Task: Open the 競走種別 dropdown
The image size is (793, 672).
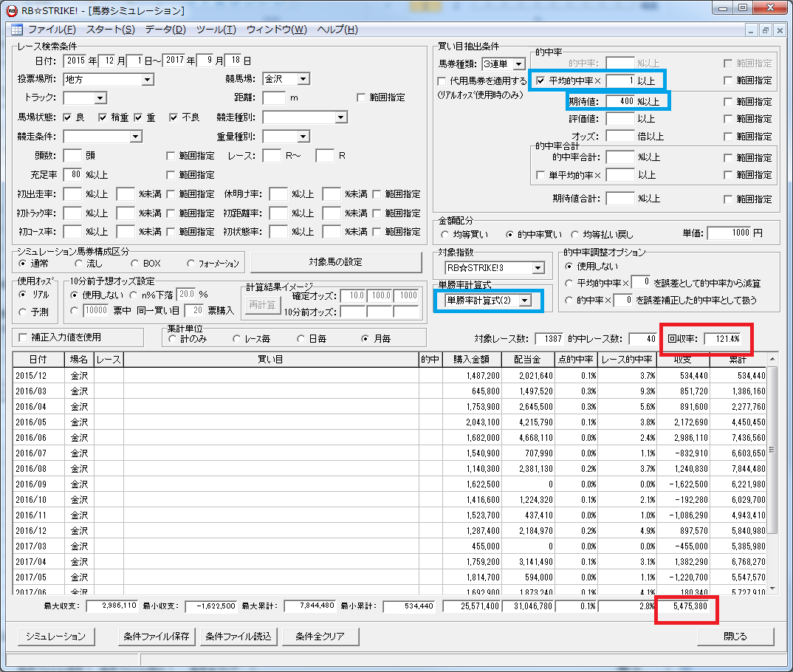Action: pyautogui.click(x=341, y=118)
